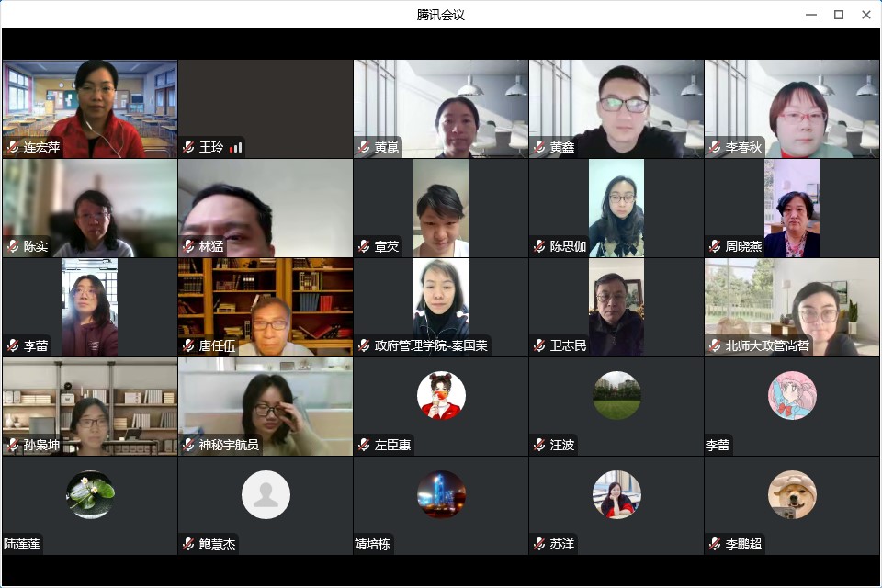The width and height of the screenshot is (882, 588).
Task: Click the muted mic icon beside 卫志民
Action: click(x=539, y=346)
